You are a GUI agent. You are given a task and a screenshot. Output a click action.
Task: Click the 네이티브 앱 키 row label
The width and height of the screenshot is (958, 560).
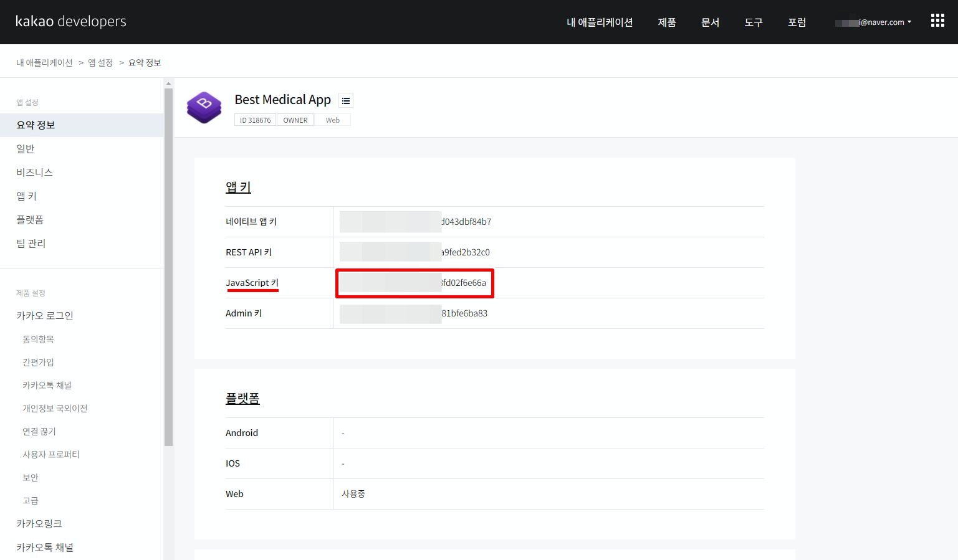251,222
